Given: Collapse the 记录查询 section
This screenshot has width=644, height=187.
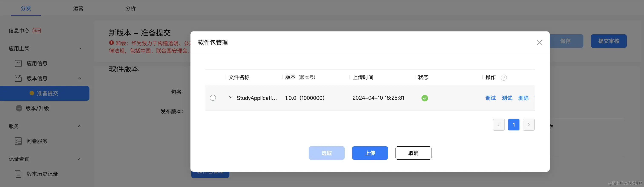Looking at the screenshot, I should coord(80,159).
